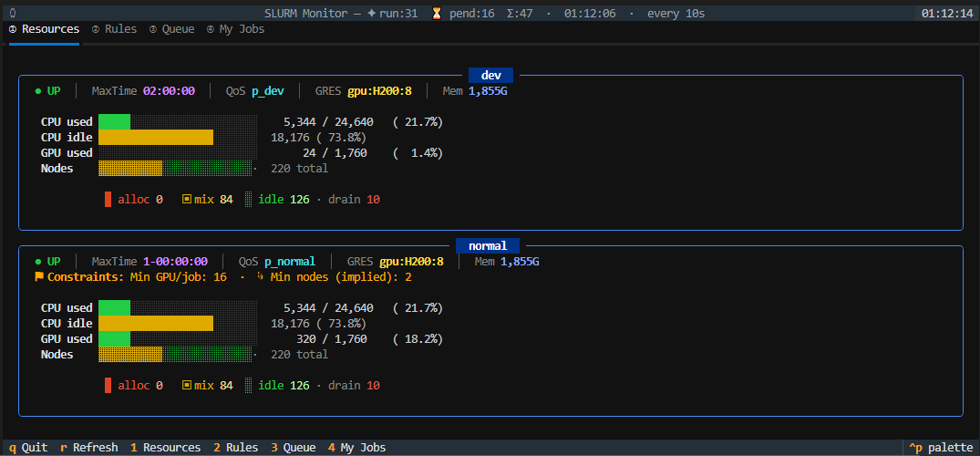Click the red alloc marker in dev panel
This screenshot has height=456, width=980.
(x=108, y=200)
